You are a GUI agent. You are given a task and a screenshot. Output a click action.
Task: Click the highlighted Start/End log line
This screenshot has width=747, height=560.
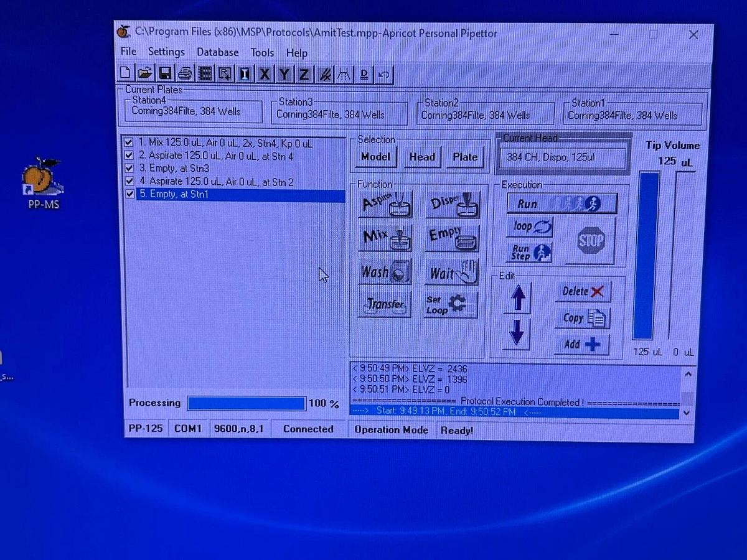pyautogui.click(x=514, y=412)
